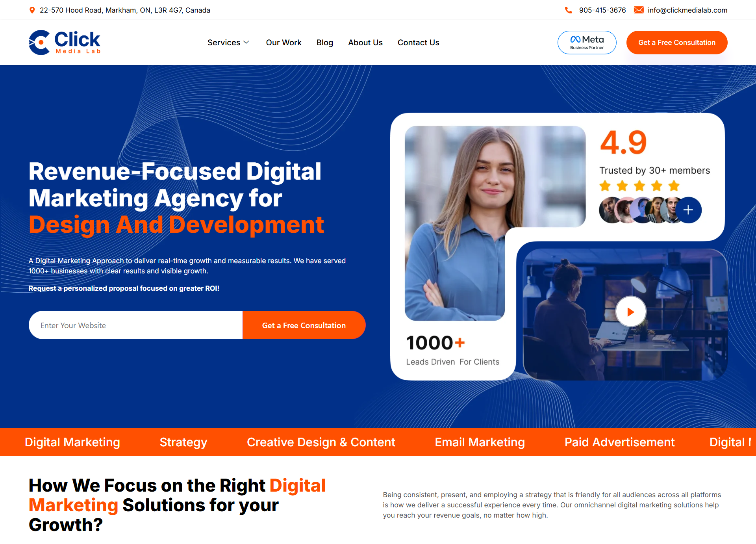Navigate to Contact Us
The width and height of the screenshot is (756, 544).
[x=418, y=43]
